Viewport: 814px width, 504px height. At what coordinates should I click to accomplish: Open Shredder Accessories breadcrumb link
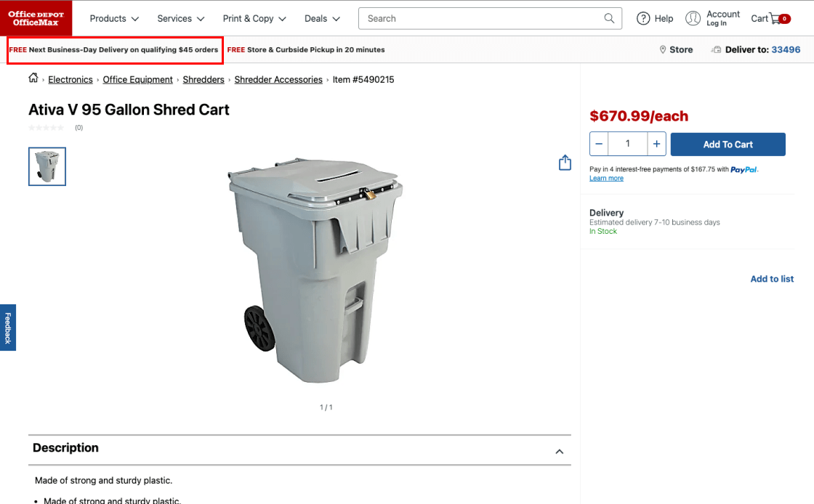click(x=278, y=80)
